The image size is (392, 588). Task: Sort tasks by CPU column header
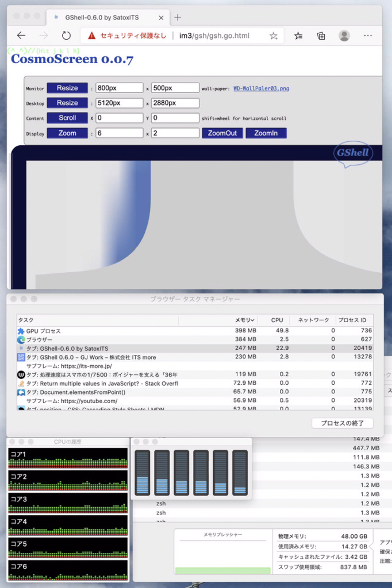click(x=277, y=320)
